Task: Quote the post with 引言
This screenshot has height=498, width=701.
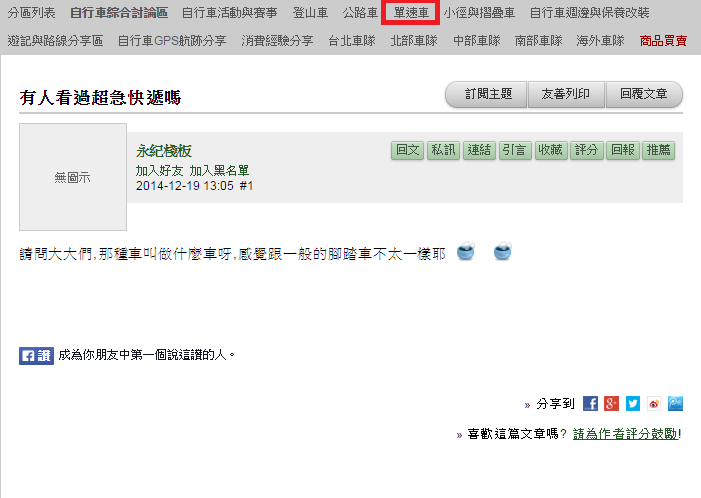Action: pos(515,150)
